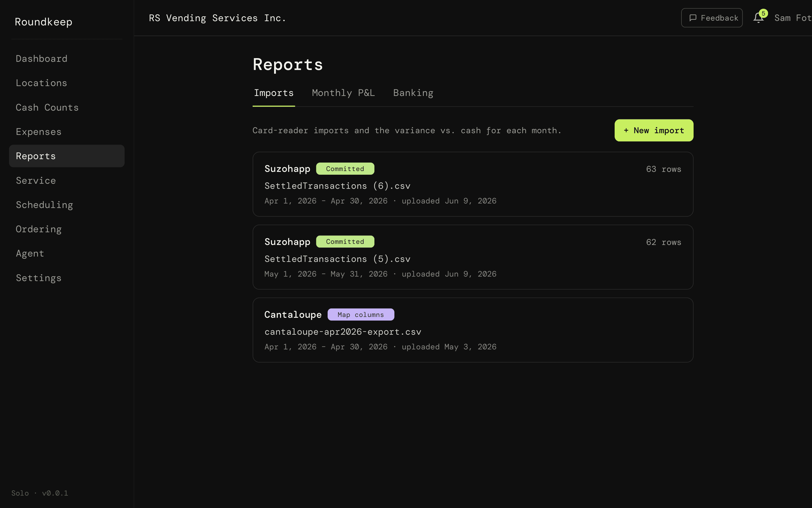Open the cantaloupe-apr2026-export.csv import
The height and width of the screenshot is (508, 812).
point(473,330)
